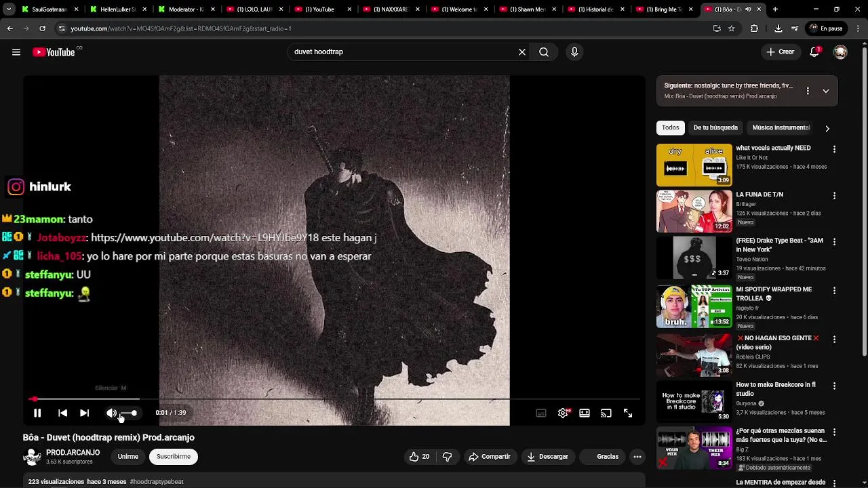Open the Crear upload menu

coord(780,52)
